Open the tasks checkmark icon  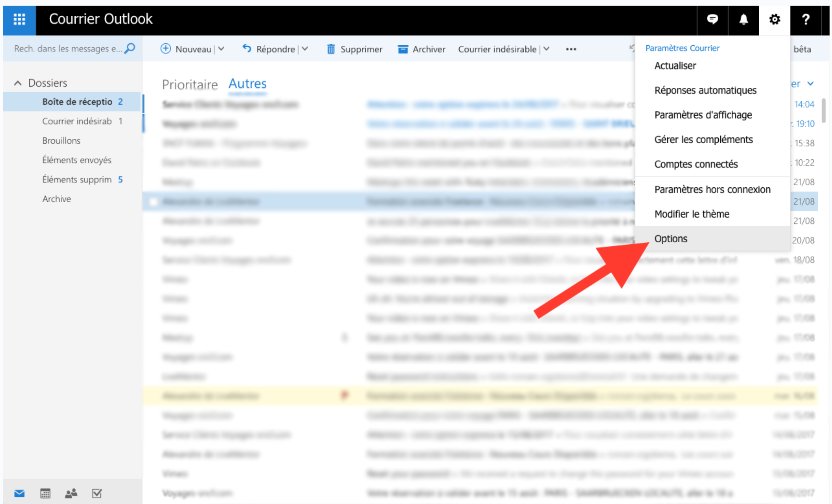point(97,493)
